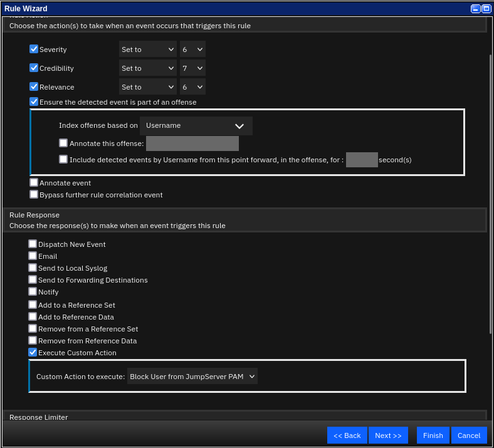Click the Rule Response section header
The width and height of the screenshot is (494, 448).
click(244, 220)
